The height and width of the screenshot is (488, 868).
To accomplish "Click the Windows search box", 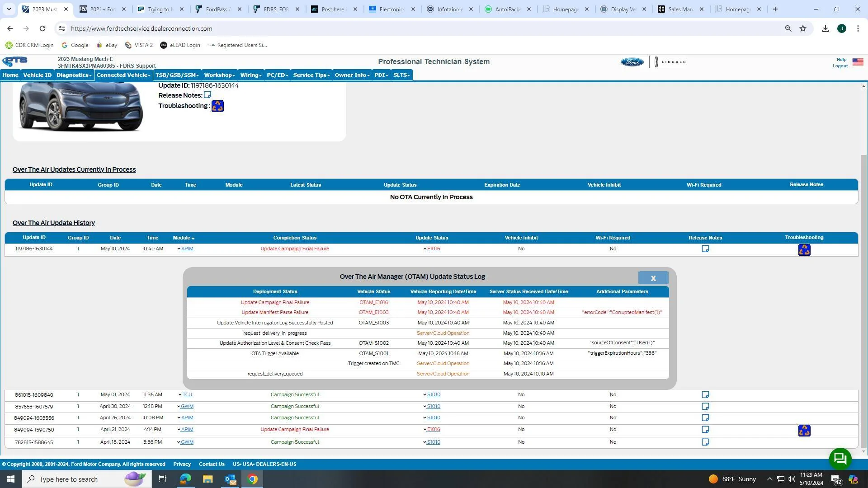I will tap(87, 479).
